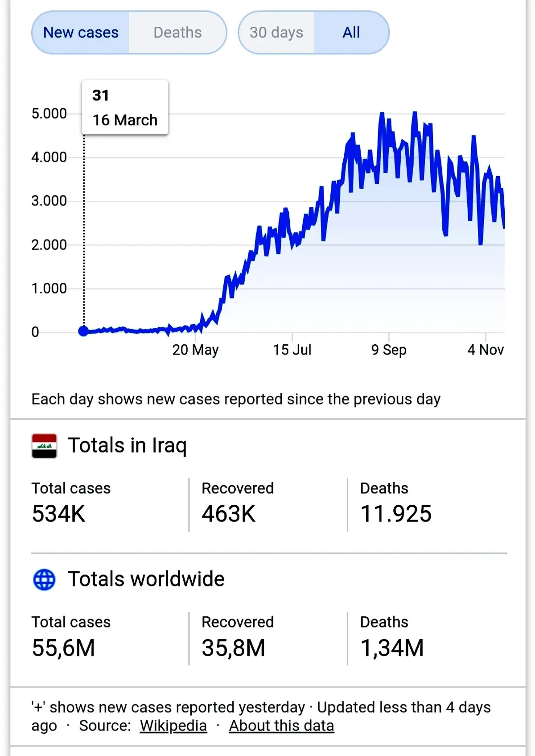
Task: Click the 5.000 y-axis label
Action: pyautogui.click(x=49, y=113)
